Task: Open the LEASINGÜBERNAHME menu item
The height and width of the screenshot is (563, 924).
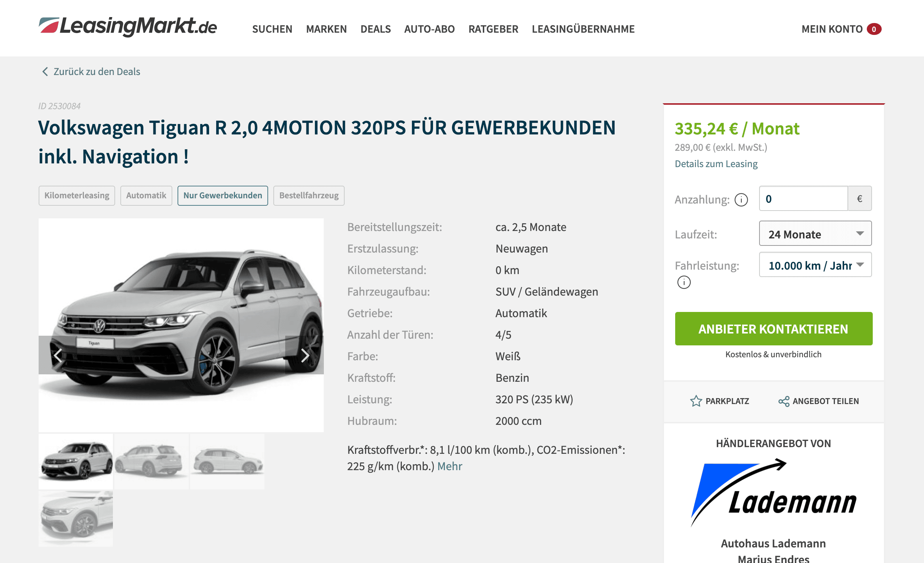Action: 583,29
